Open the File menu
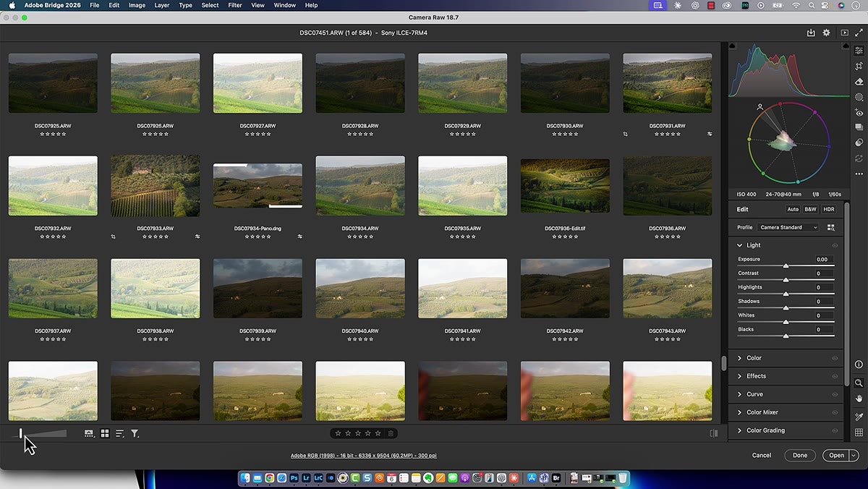This screenshot has width=868, height=489. point(95,5)
